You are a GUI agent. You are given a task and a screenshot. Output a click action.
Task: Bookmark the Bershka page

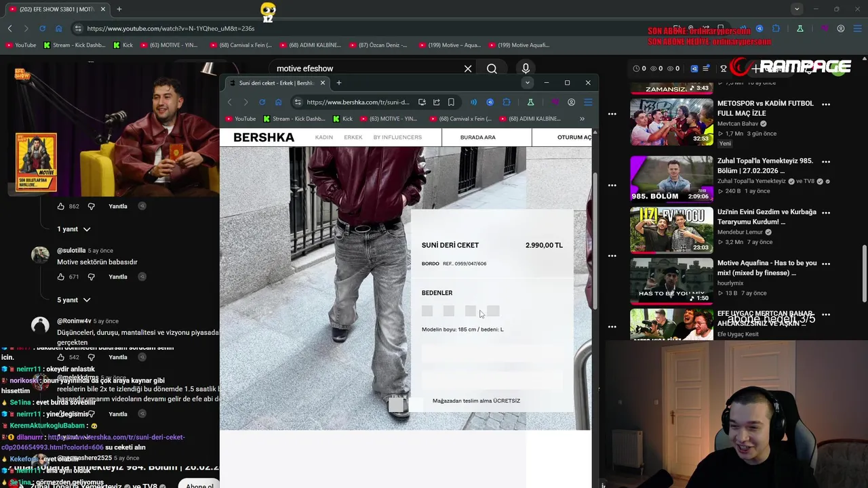(x=451, y=102)
